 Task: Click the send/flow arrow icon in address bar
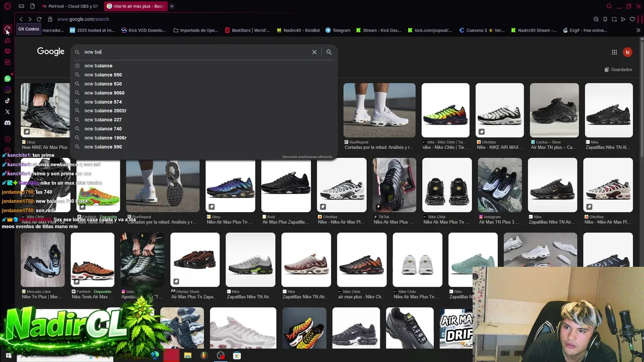tap(623, 19)
